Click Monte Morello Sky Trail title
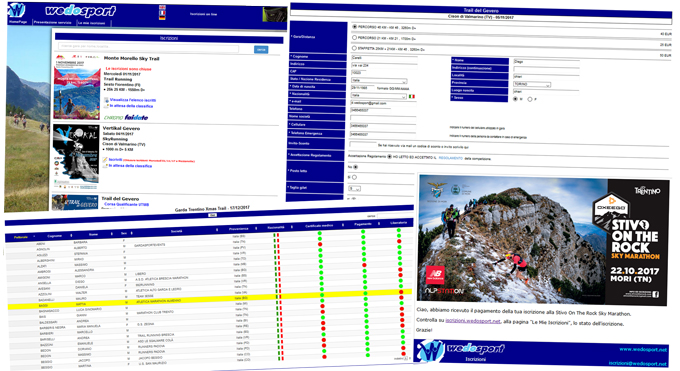Screen dimensions: 680x371 [x=131, y=59]
